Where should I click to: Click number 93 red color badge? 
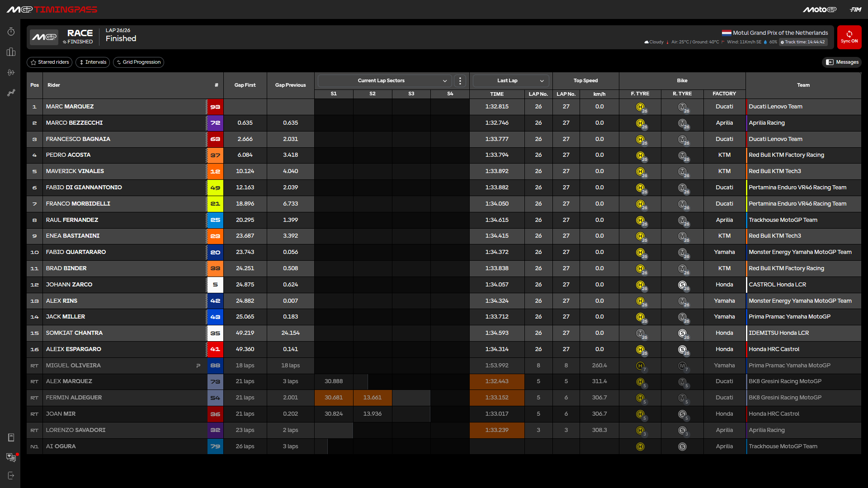coord(215,107)
